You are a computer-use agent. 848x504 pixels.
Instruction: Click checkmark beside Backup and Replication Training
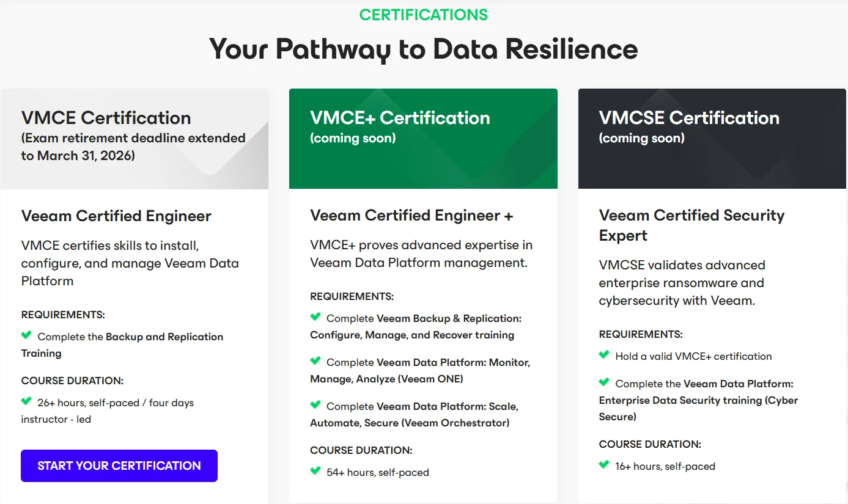[x=26, y=335]
